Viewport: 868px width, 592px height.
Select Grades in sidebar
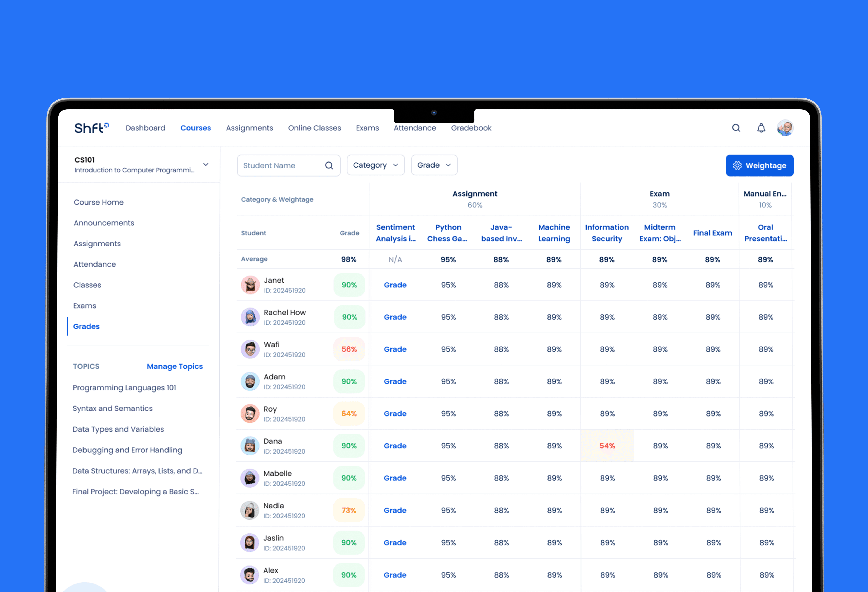[x=86, y=326]
